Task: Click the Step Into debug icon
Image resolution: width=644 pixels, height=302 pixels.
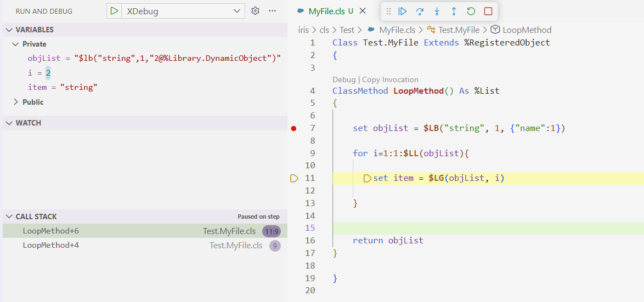Action: 437,11
